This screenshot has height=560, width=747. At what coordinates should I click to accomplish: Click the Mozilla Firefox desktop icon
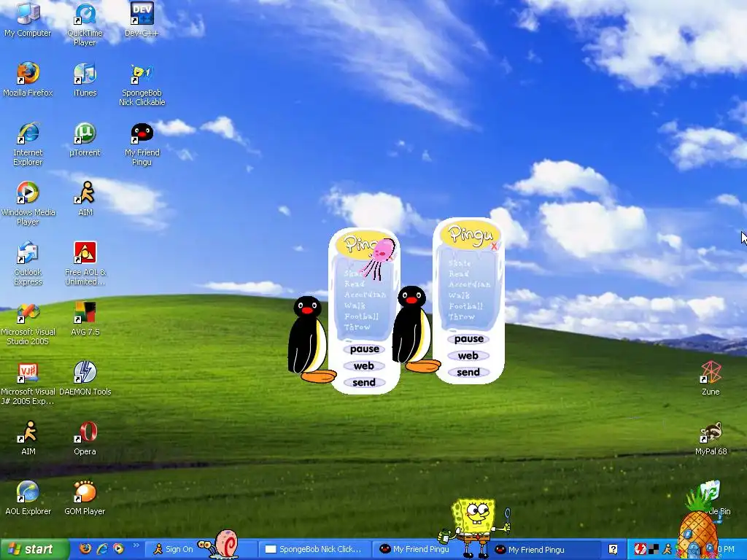point(28,79)
